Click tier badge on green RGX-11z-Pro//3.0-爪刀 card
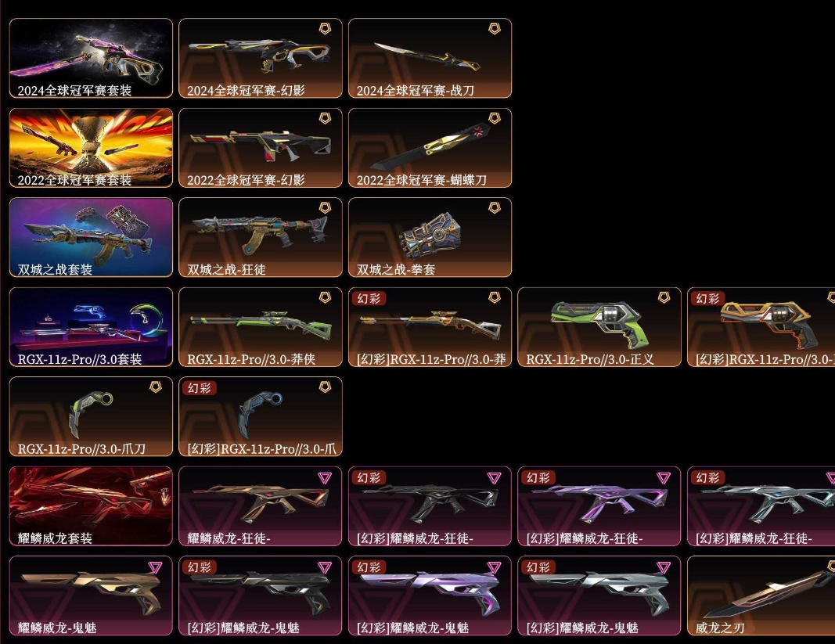The image size is (835, 644). [x=156, y=387]
